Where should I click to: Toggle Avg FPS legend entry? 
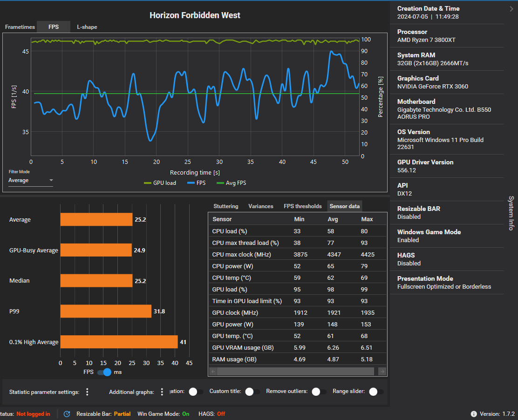[x=231, y=183]
